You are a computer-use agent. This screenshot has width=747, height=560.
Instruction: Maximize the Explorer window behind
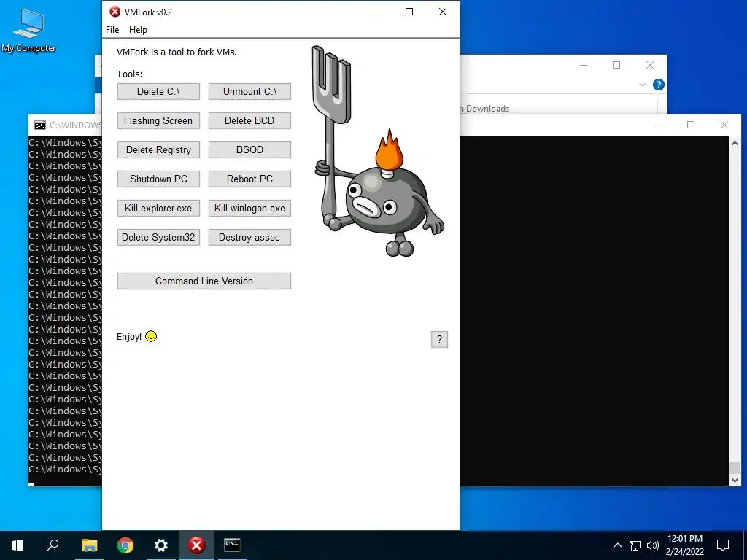tap(616, 65)
